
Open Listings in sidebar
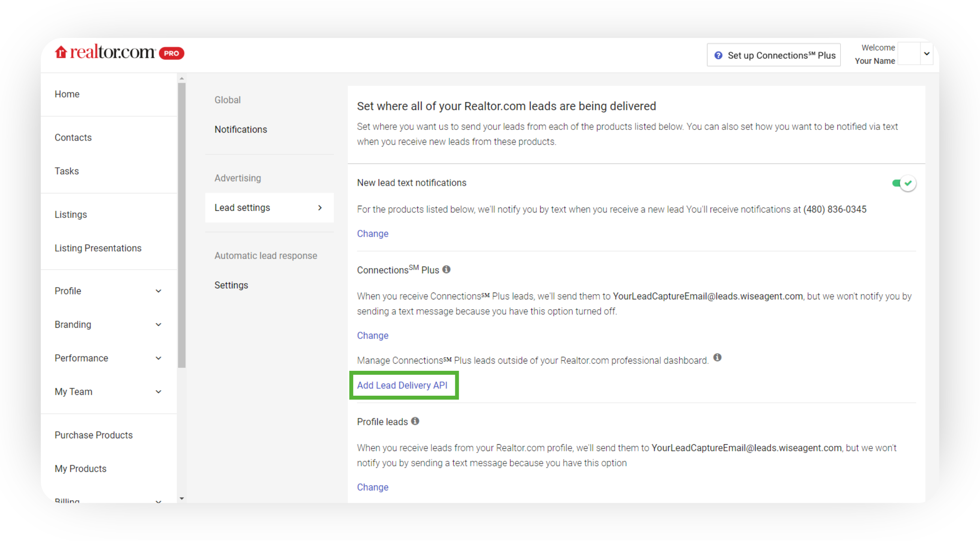(x=71, y=214)
